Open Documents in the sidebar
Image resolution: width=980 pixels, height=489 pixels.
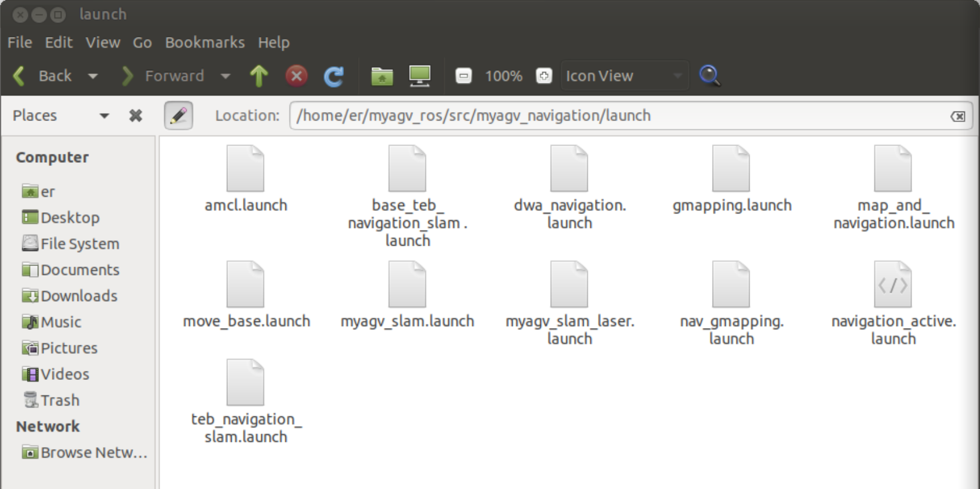(x=70, y=270)
